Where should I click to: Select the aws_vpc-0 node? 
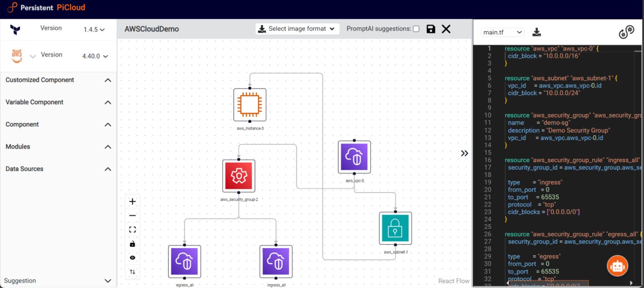[x=354, y=157]
